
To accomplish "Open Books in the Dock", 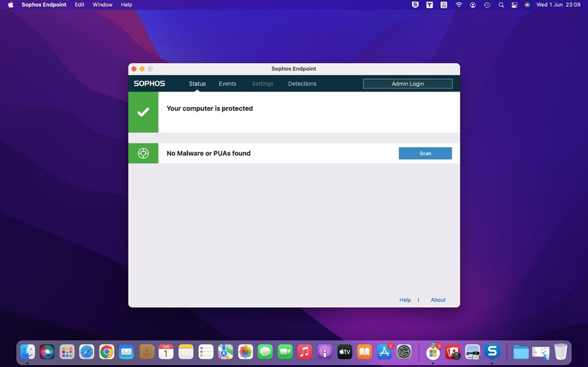I will [364, 352].
